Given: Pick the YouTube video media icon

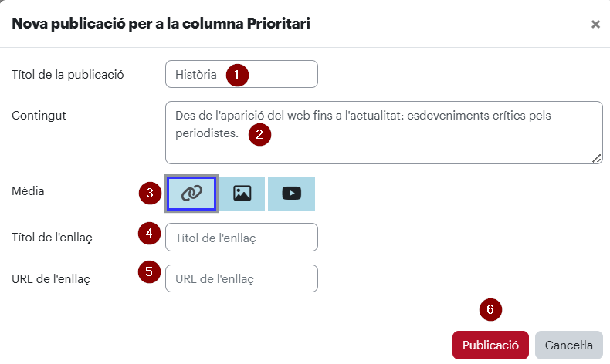Looking at the screenshot, I should pyautogui.click(x=291, y=194).
